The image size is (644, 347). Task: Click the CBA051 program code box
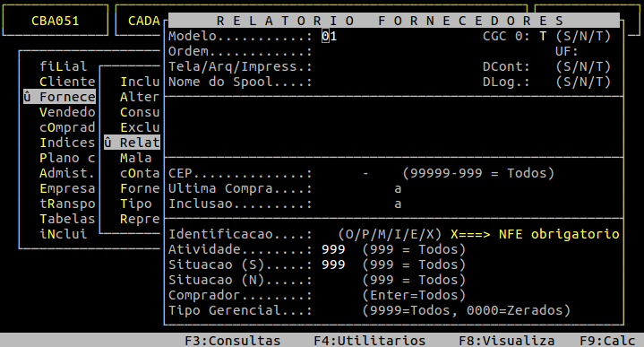tap(56, 21)
